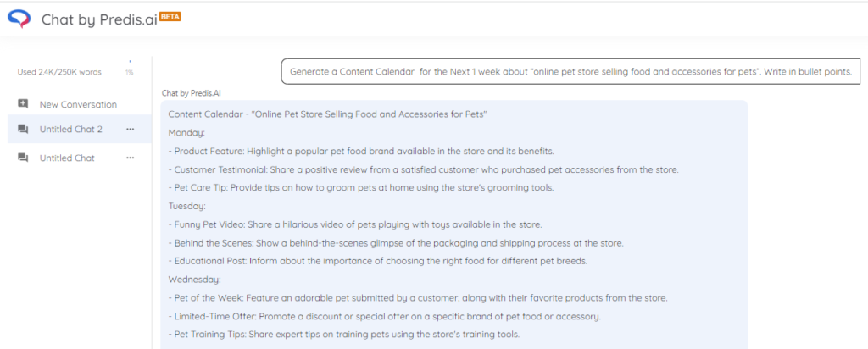Select the Untitled Chat 2 conversation
Image resolution: width=868 pixels, height=349 pixels.
point(79,130)
